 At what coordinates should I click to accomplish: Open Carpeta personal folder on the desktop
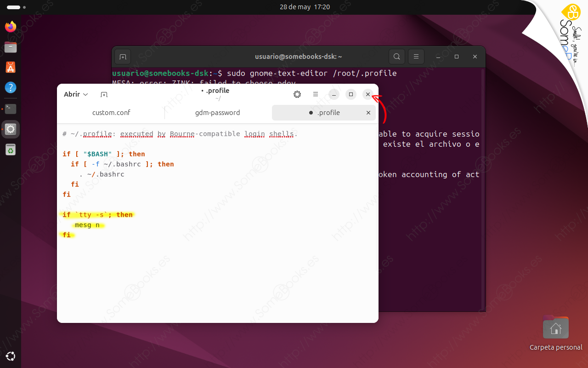[x=555, y=328]
